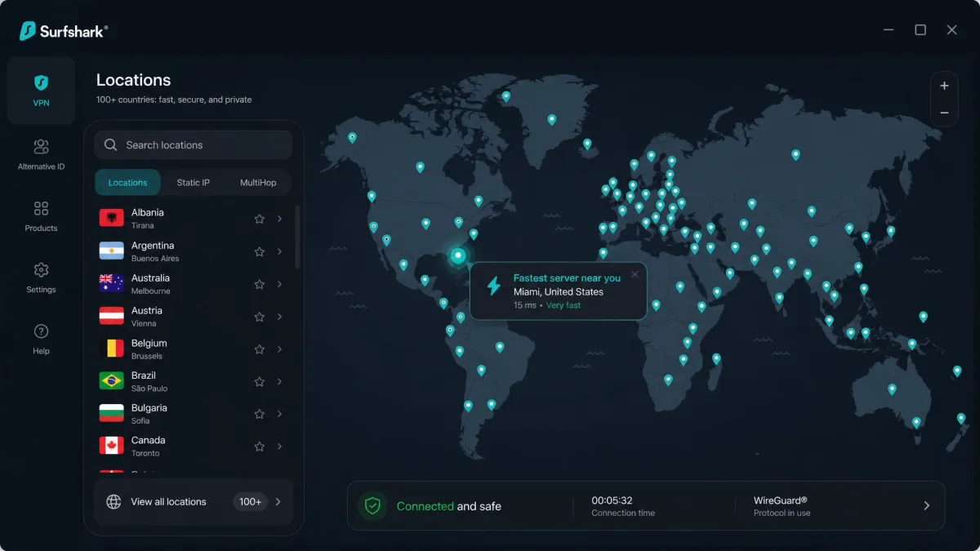Zoom out the map with minus button
This screenshot has height=551, width=980.
944,113
